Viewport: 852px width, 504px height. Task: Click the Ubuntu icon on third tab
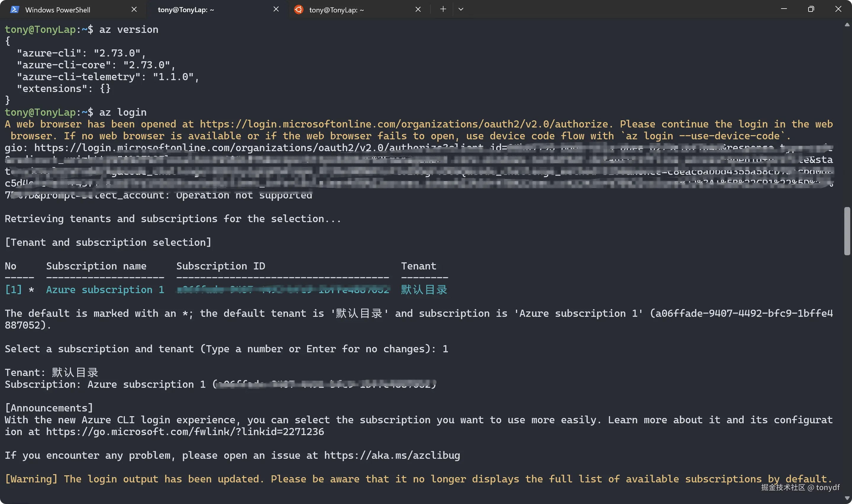coord(298,9)
